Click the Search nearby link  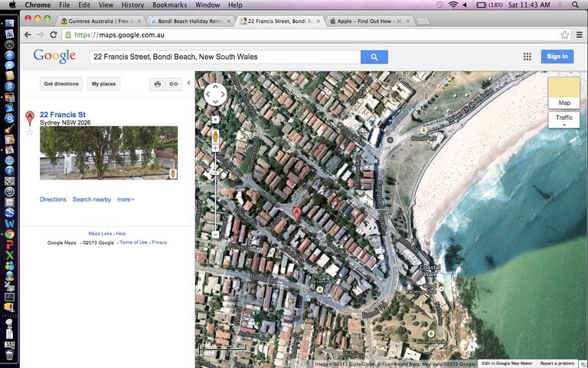(x=92, y=199)
